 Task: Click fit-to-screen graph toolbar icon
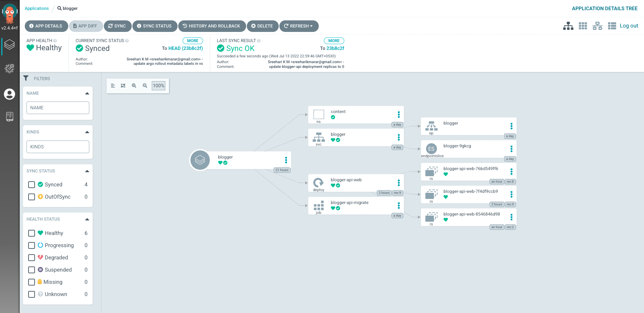pos(123,86)
